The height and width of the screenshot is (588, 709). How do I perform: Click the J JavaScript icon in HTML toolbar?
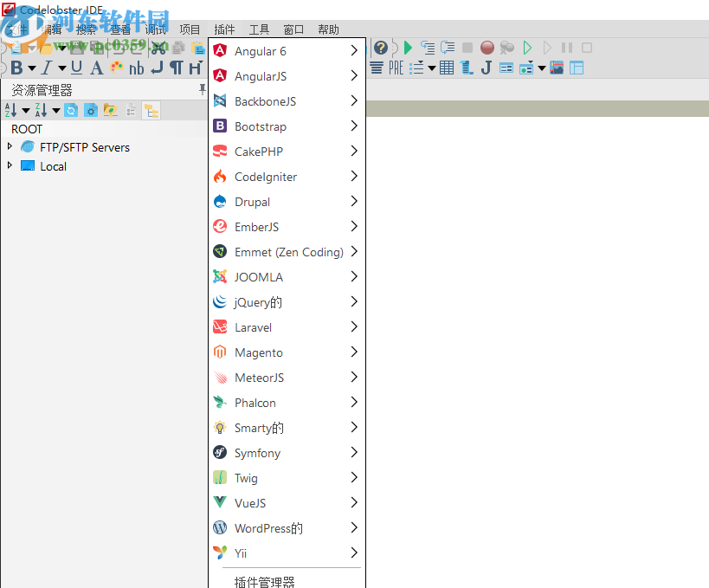tap(487, 67)
